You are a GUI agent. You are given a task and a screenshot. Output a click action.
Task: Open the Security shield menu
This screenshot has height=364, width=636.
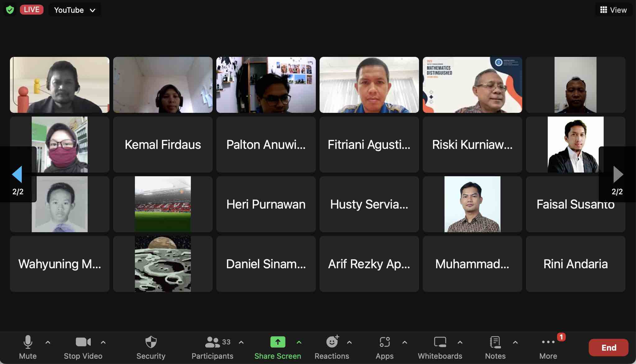[151, 343]
